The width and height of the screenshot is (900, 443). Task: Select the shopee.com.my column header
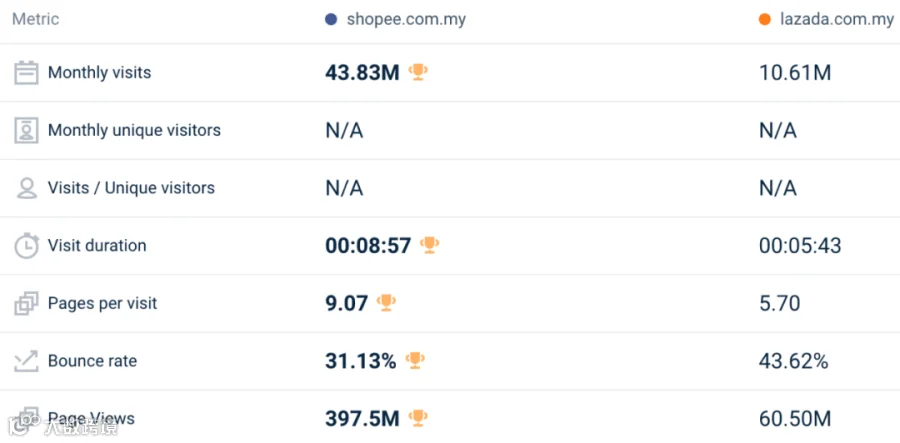[406, 20]
